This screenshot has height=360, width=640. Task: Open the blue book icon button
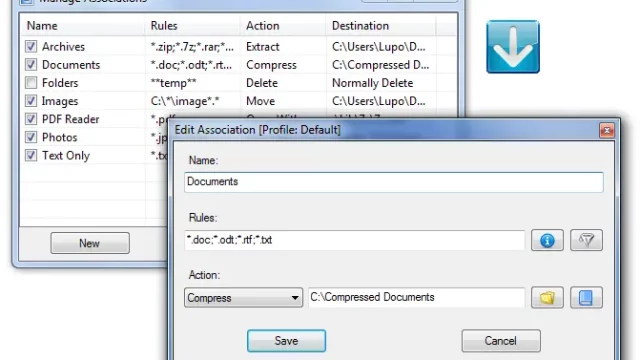586,298
